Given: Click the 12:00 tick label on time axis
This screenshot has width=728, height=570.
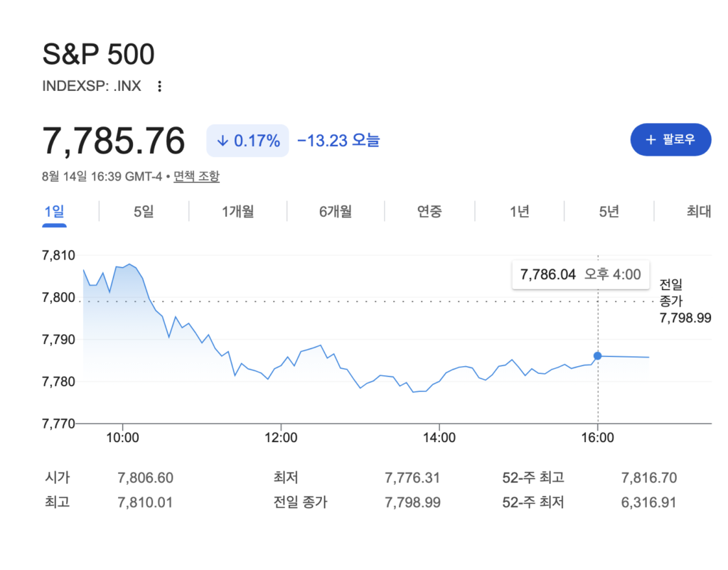Looking at the screenshot, I should (281, 438).
